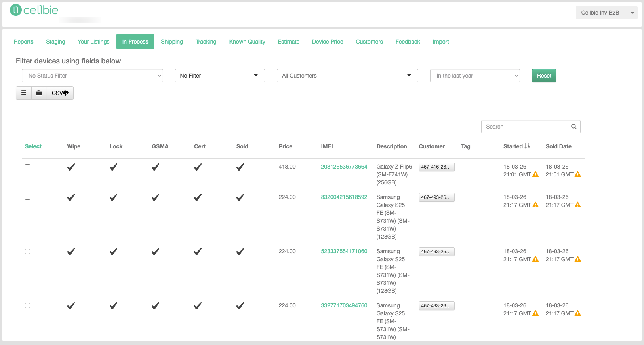The image size is (644, 345).
Task: Click customer tag 467-493-26... for IMEI 832004215618592
Action: [x=436, y=197]
